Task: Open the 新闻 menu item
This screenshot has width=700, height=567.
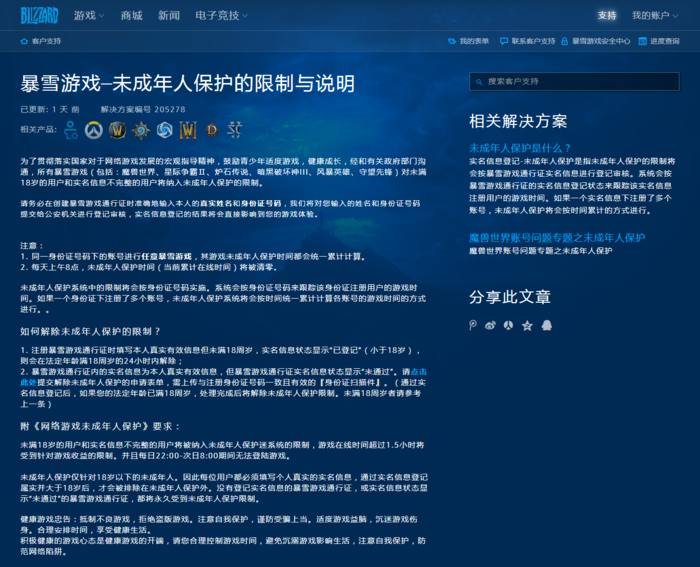Action: 169,16
